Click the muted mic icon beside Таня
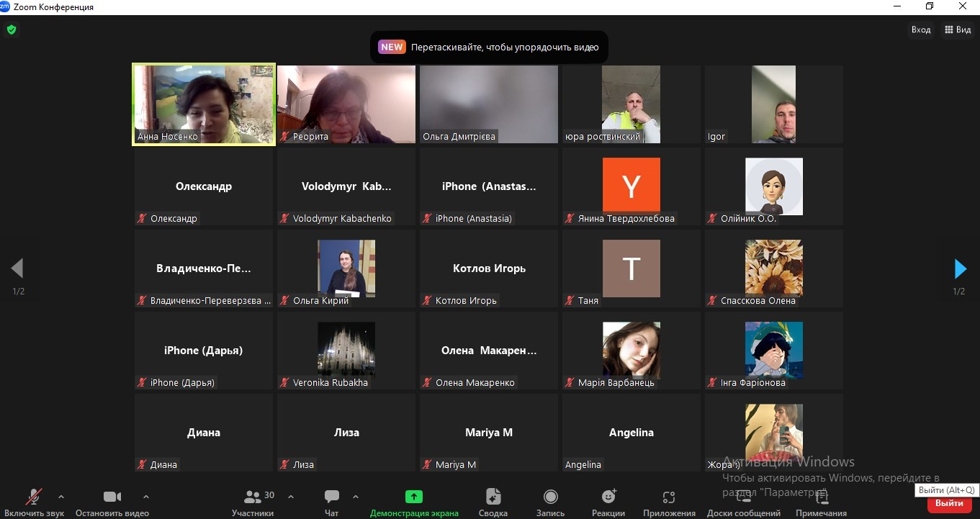This screenshot has width=980, height=519. [570, 300]
